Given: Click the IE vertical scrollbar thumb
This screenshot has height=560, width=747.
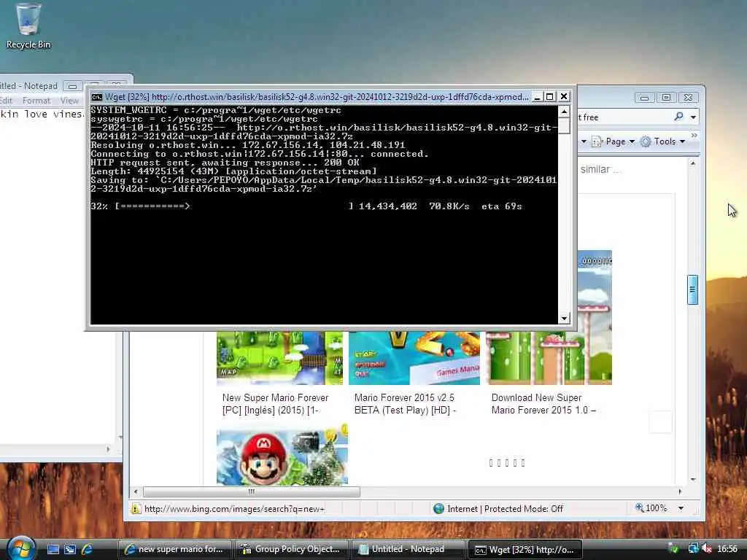Looking at the screenshot, I should point(693,289).
